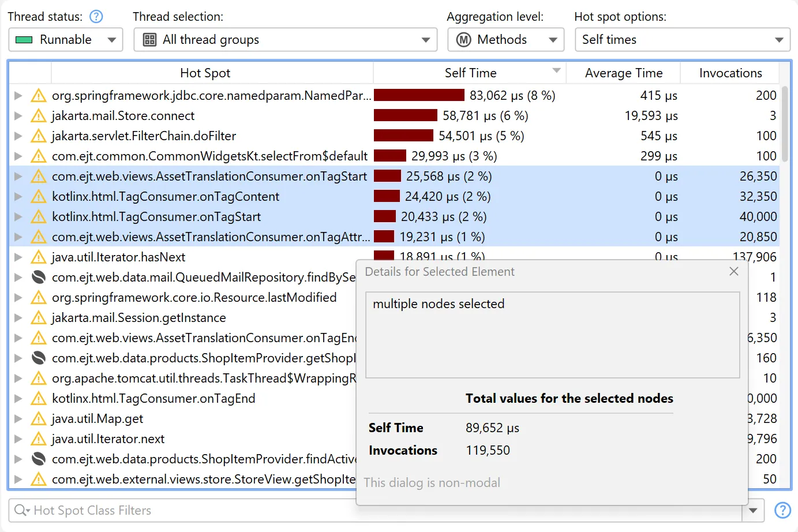Sort by the Self Time column header

471,73
